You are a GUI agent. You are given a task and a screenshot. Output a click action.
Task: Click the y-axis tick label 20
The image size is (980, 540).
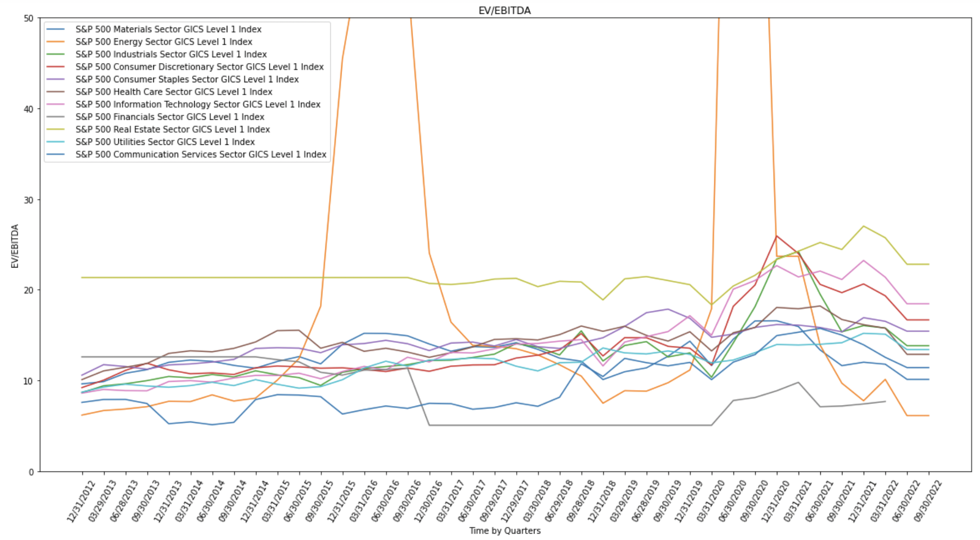point(29,290)
